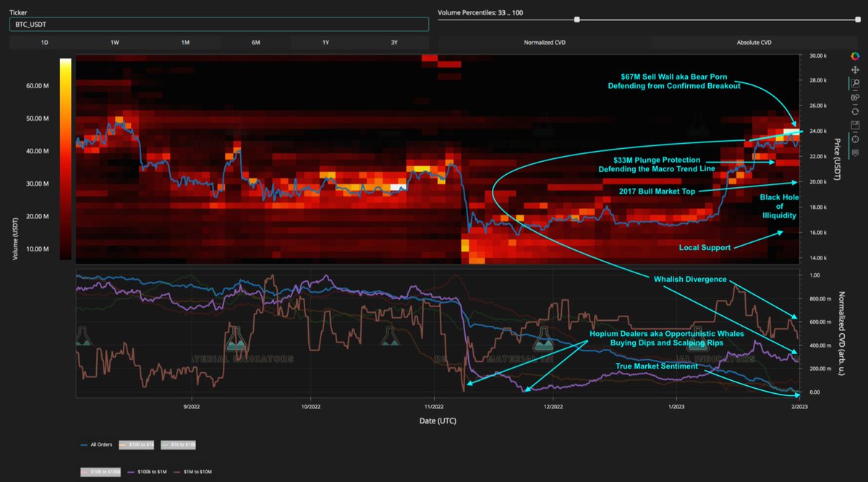
Task: Select the 1M timeframe button
Action: (185, 43)
